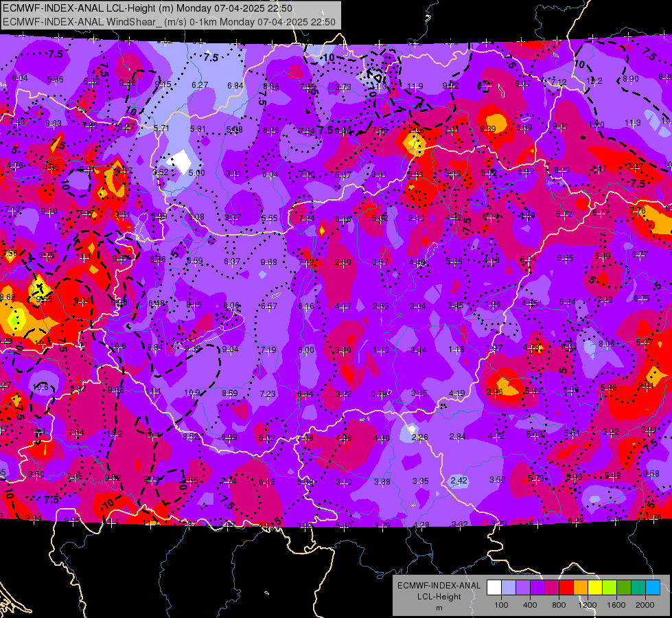Screen dimensions: 672x618
Task: Select the pale lavender legend swatch
Action: pyautogui.click(x=509, y=588)
